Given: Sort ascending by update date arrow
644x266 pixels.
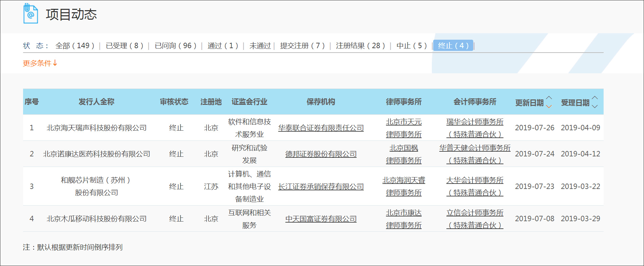Looking at the screenshot, I should [549, 98].
